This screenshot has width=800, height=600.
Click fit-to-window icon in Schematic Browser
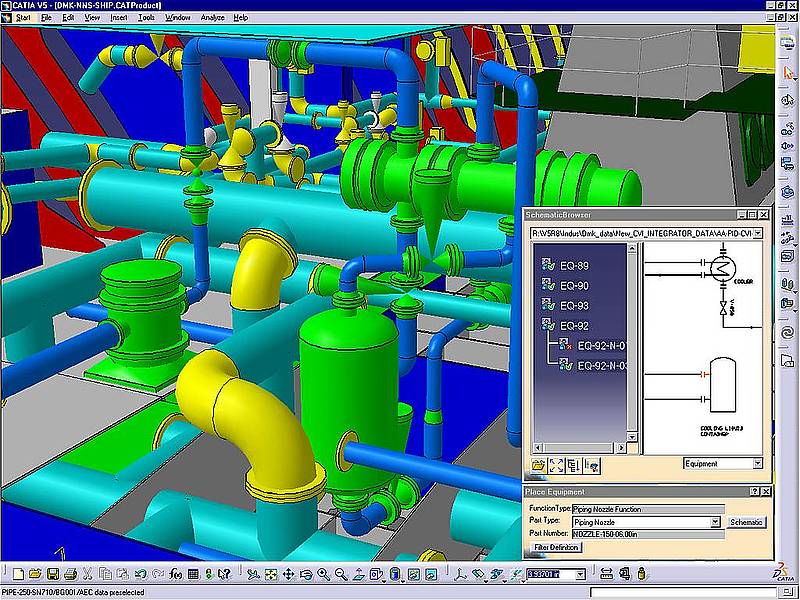(556, 465)
